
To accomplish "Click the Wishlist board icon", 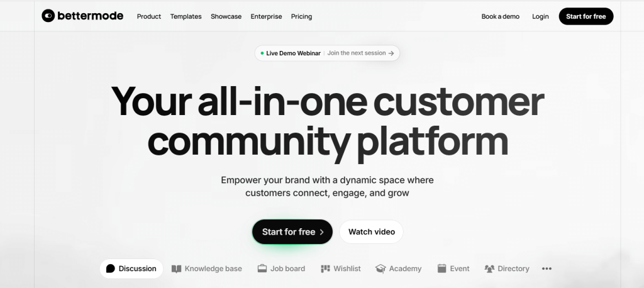I will pos(325,269).
